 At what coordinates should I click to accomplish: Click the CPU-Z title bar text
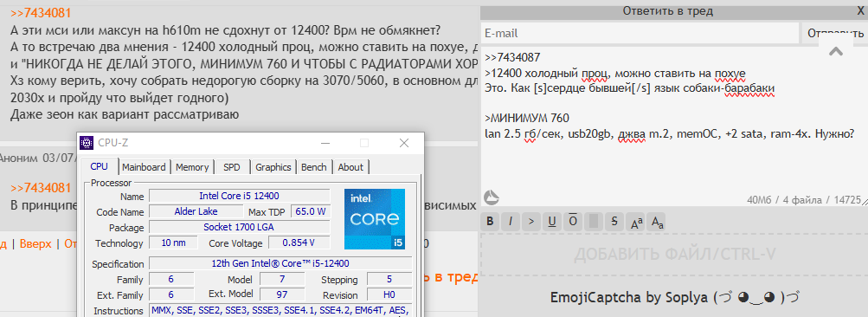(113, 143)
